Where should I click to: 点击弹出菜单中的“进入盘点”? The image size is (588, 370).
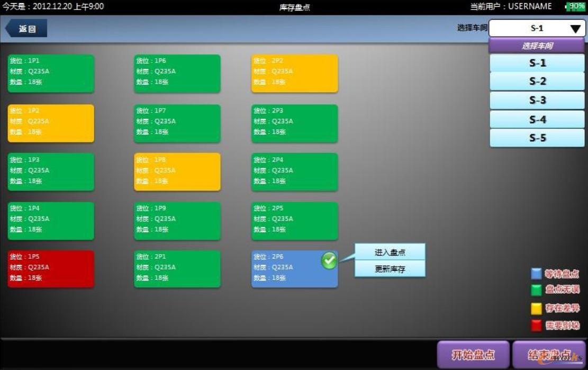[390, 252]
